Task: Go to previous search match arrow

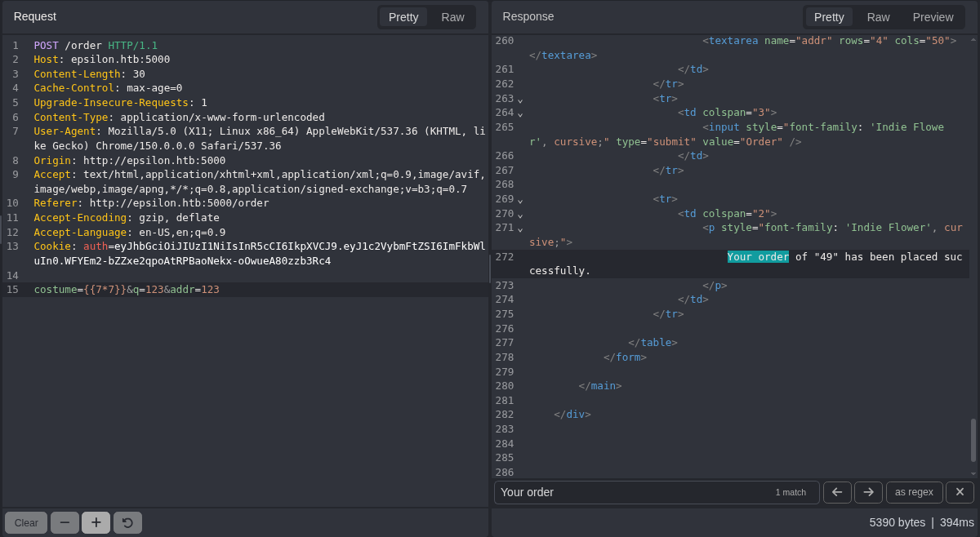Action: [837, 492]
